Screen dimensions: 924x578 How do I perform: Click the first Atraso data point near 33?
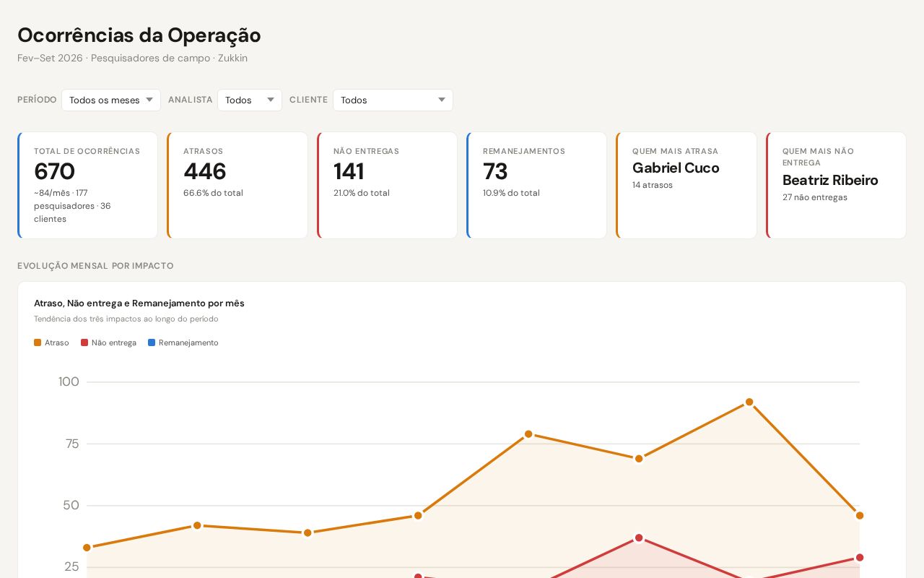click(x=87, y=548)
